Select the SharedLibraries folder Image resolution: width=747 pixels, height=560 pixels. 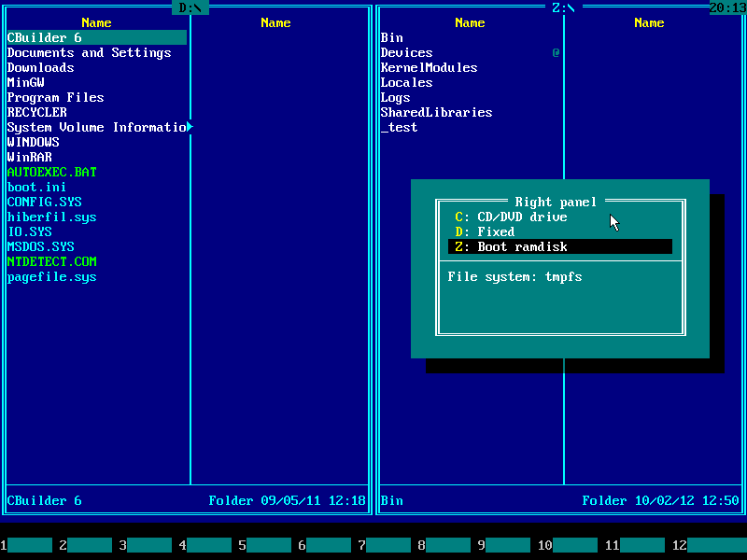tap(436, 112)
